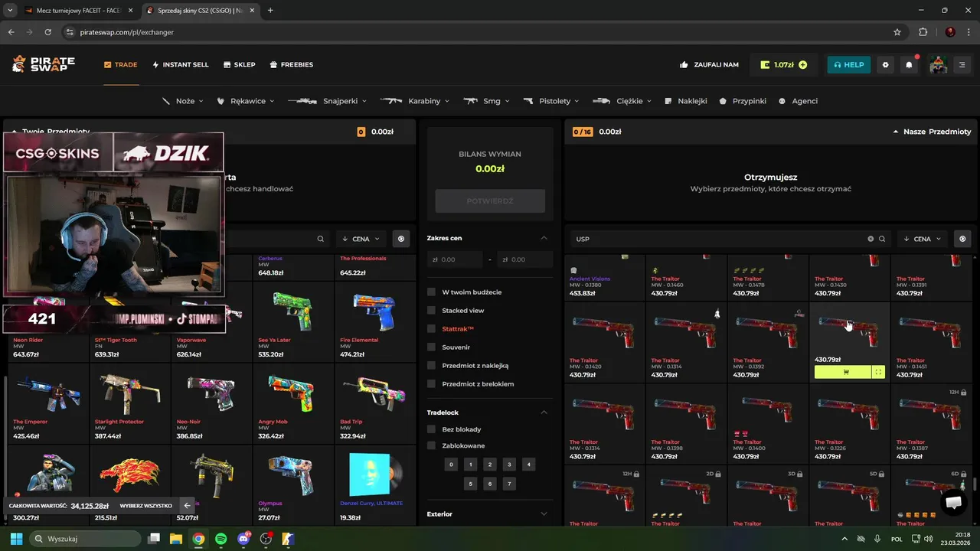
Task: Expand the Noże category dropdown
Action: click(x=184, y=101)
